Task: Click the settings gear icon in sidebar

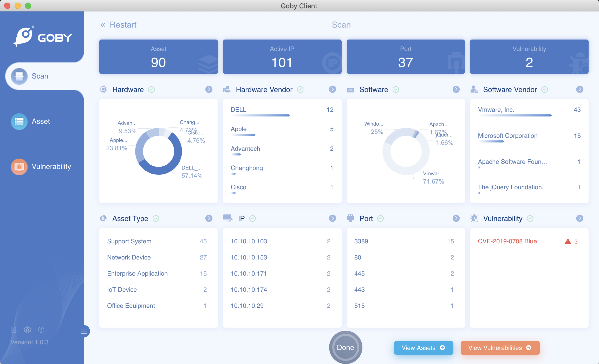Action: (27, 330)
